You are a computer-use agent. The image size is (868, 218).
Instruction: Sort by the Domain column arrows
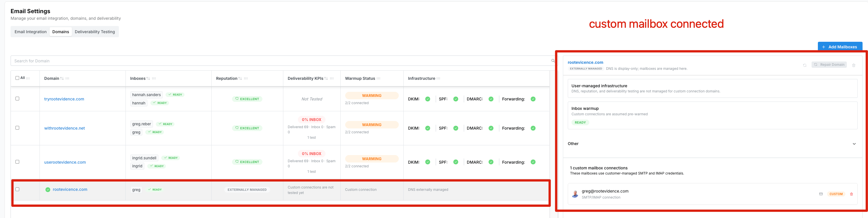pyautogui.click(x=62, y=78)
